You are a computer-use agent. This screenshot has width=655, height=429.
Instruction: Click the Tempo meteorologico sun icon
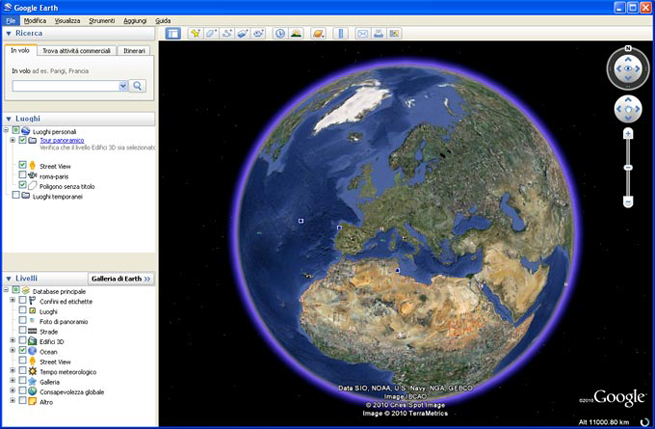point(33,371)
